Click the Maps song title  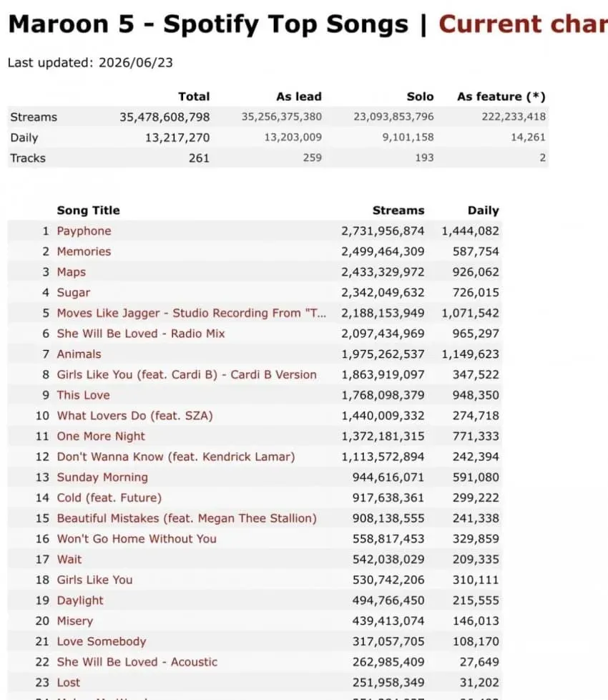pyautogui.click(x=72, y=272)
